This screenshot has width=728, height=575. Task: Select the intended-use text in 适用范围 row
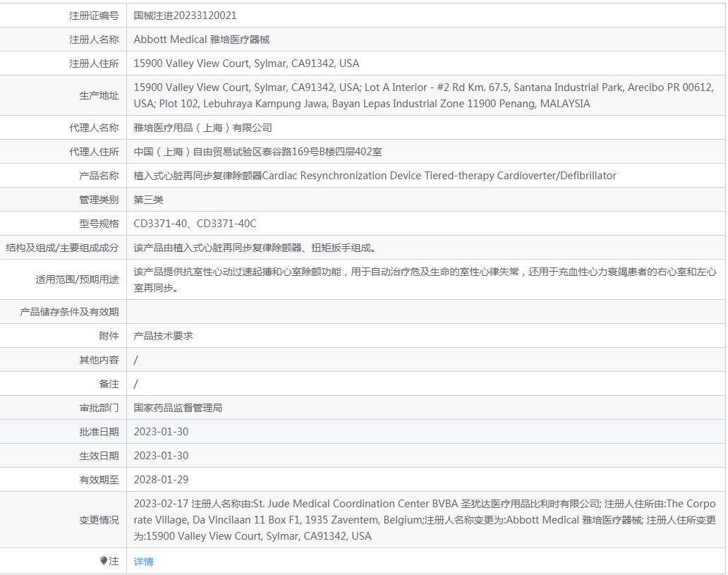click(425, 279)
